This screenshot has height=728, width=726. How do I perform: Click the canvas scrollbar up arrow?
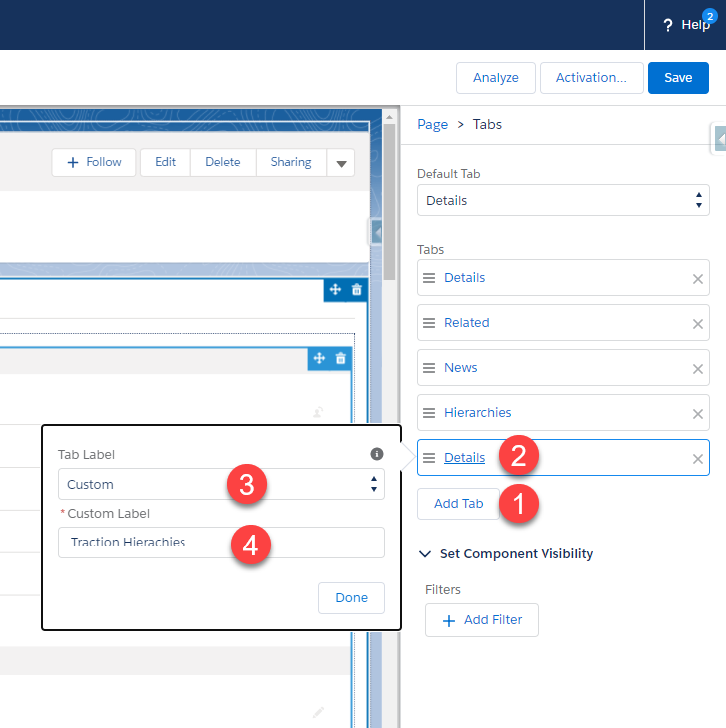pyautogui.click(x=390, y=117)
